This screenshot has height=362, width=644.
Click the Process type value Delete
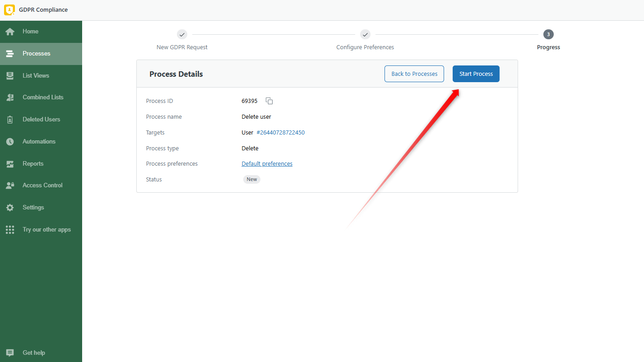pos(250,149)
